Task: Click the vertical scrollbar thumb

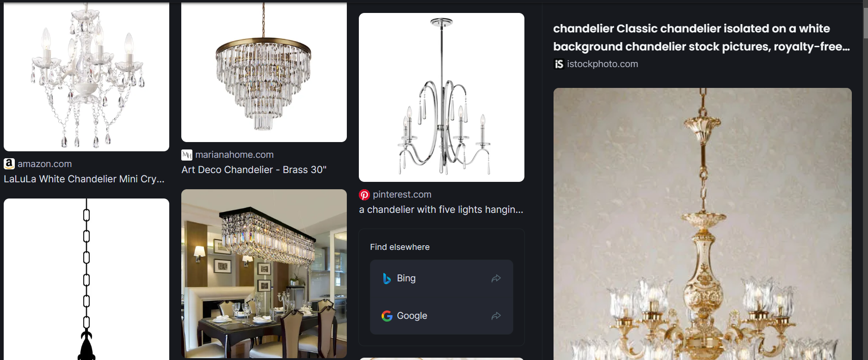Action: [865, 23]
